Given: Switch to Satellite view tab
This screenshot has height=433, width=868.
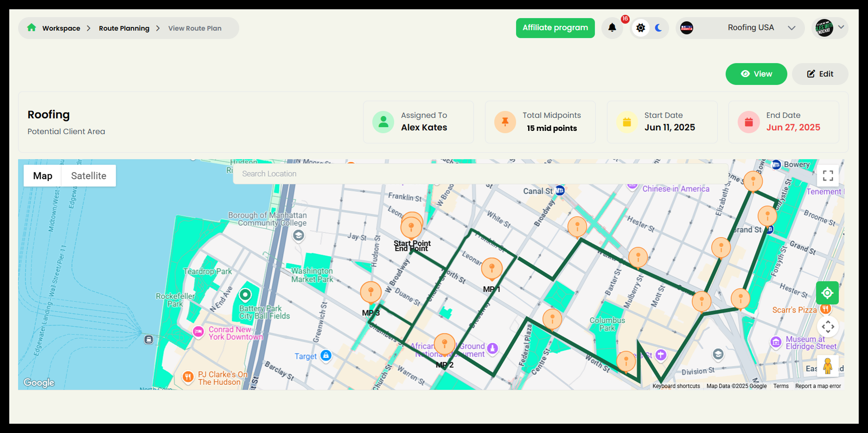Looking at the screenshot, I should (89, 176).
